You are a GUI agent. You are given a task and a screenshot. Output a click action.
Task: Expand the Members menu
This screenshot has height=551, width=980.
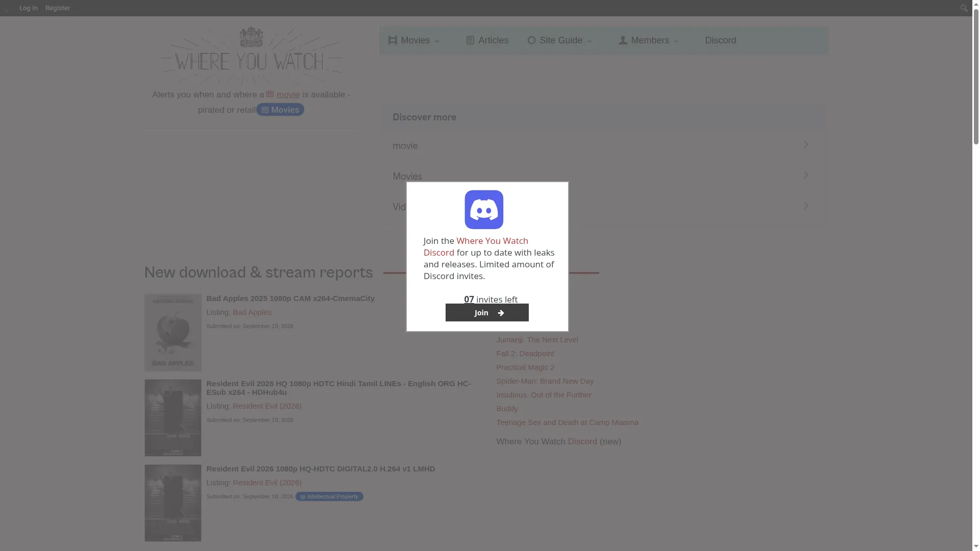click(649, 40)
